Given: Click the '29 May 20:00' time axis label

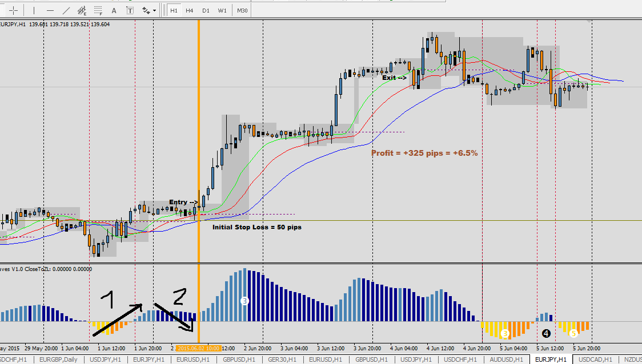Looking at the screenshot, I should (41, 349).
